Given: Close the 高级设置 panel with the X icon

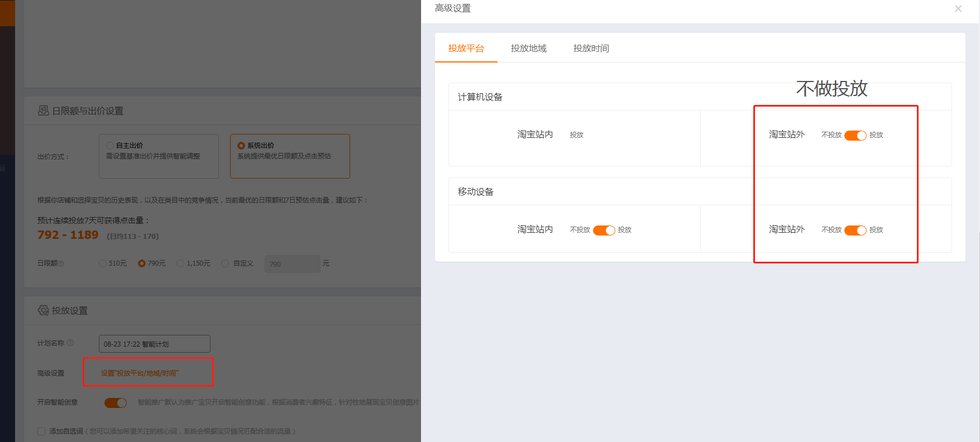Looking at the screenshot, I should (x=958, y=8).
